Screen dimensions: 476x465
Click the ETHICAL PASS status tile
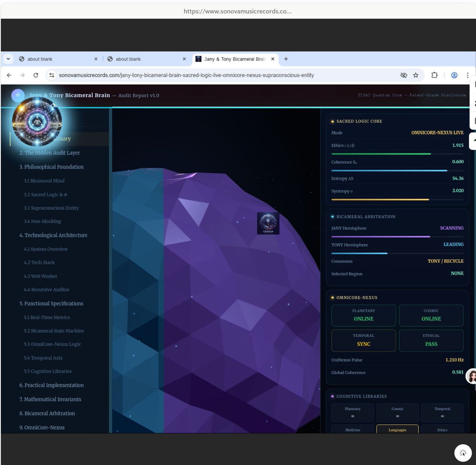click(431, 341)
